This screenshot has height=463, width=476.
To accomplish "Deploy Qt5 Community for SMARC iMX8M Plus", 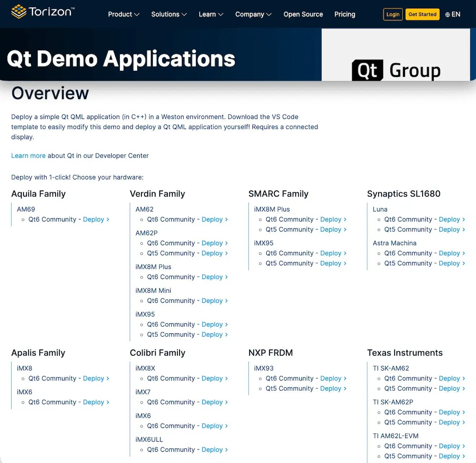I will 331,229.
